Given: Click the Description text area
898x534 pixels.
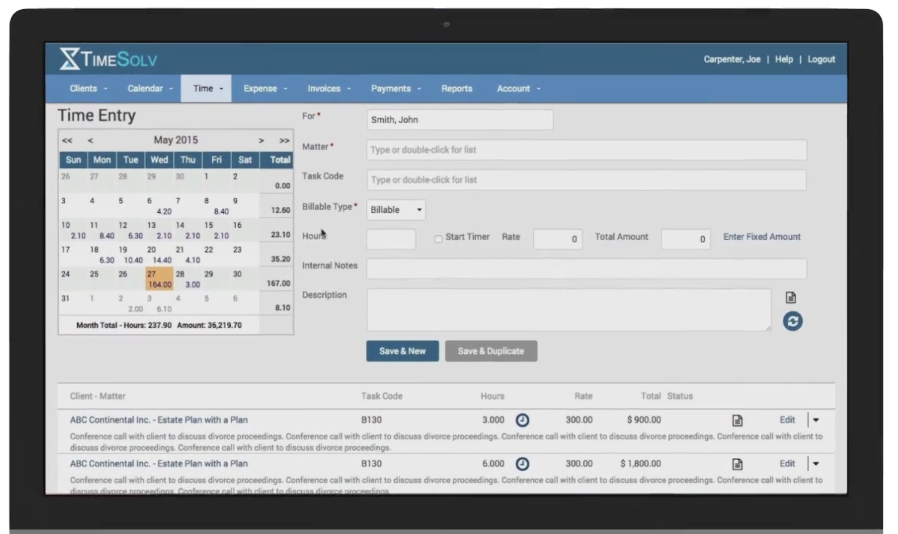Looking at the screenshot, I should [569, 310].
